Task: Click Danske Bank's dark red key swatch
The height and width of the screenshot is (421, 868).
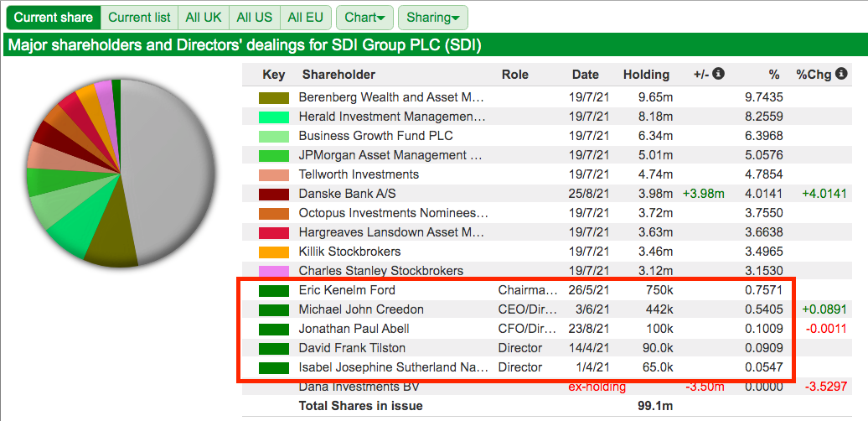Action: click(273, 195)
